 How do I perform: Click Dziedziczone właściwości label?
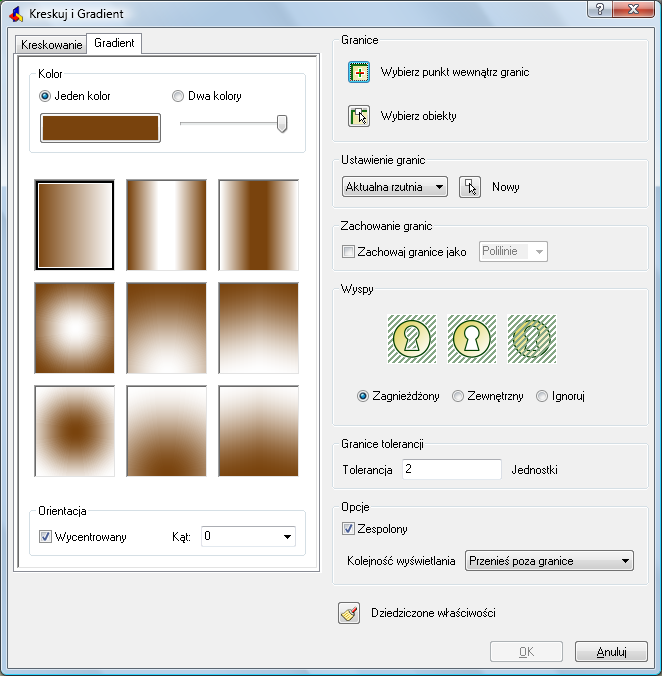tap(433, 613)
